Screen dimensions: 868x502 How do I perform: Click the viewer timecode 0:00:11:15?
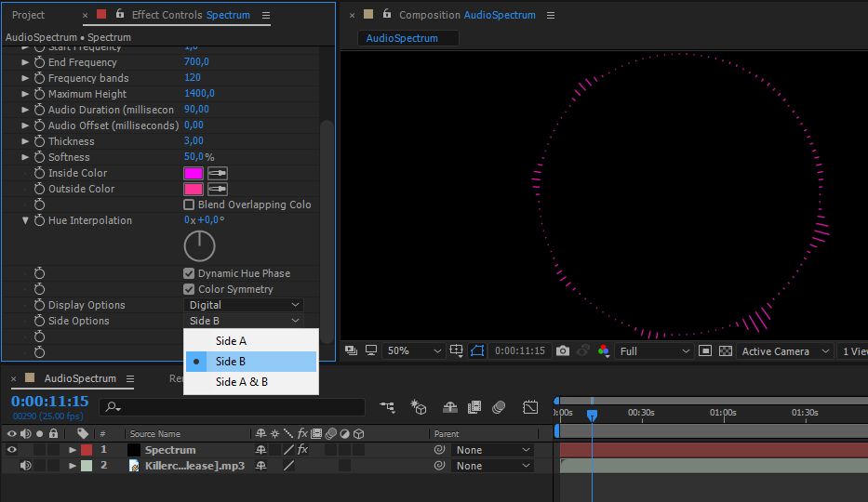point(520,351)
